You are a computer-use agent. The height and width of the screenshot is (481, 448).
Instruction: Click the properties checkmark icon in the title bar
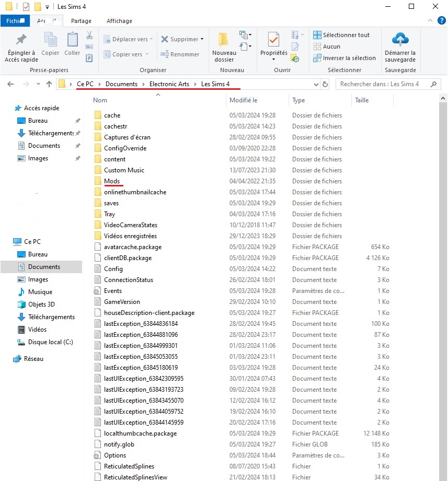[26, 6]
